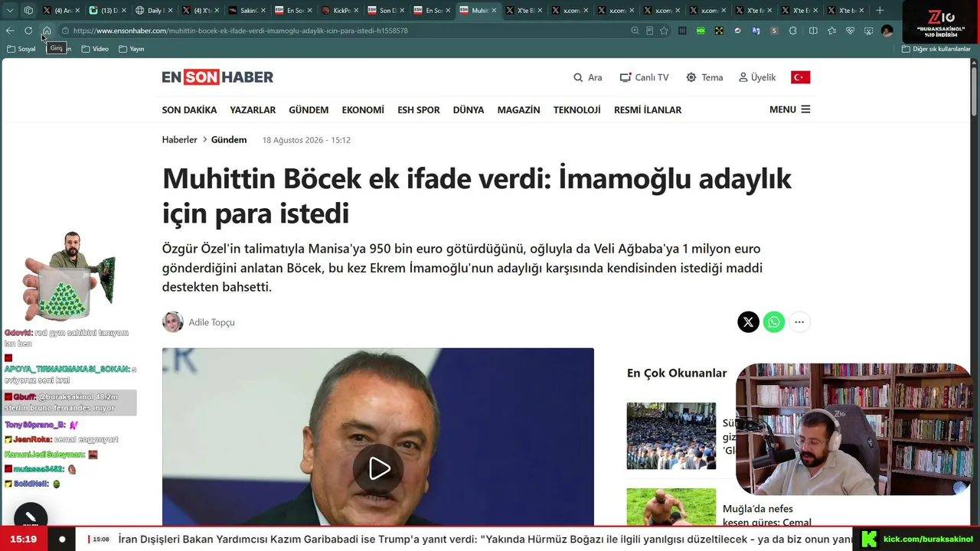Open the wrestling thumbnail in En Çok Okunanlar
The width and height of the screenshot is (980, 551).
pos(671,507)
